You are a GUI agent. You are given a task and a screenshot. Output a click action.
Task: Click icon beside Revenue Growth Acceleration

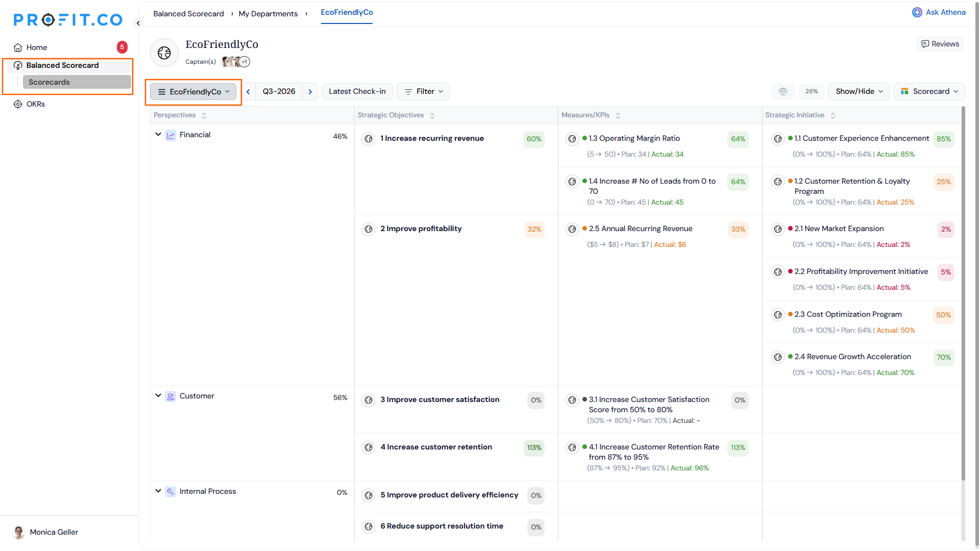tap(778, 357)
